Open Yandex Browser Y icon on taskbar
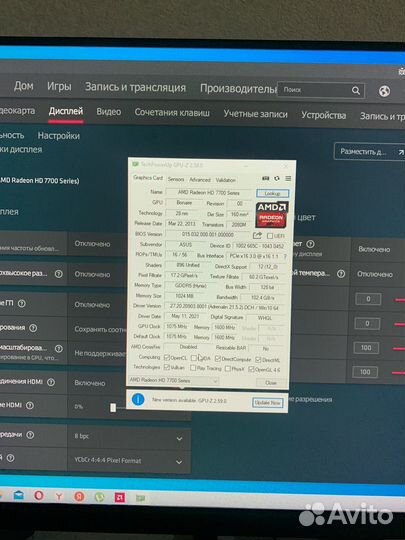405x540 pixels. pyautogui.click(x=59, y=496)
